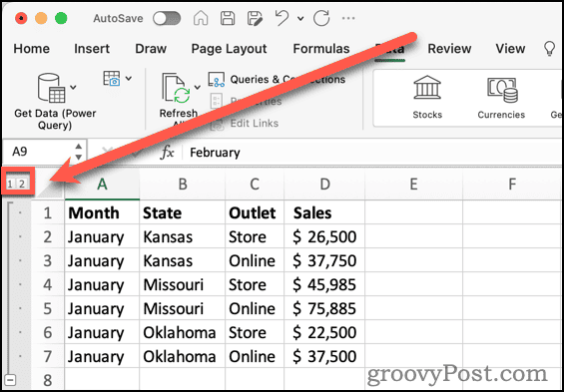Click the Get Data (Power Query) icon
Image resolution: width=564 pixels, height=392 pixels.
[x=52, y=88]
